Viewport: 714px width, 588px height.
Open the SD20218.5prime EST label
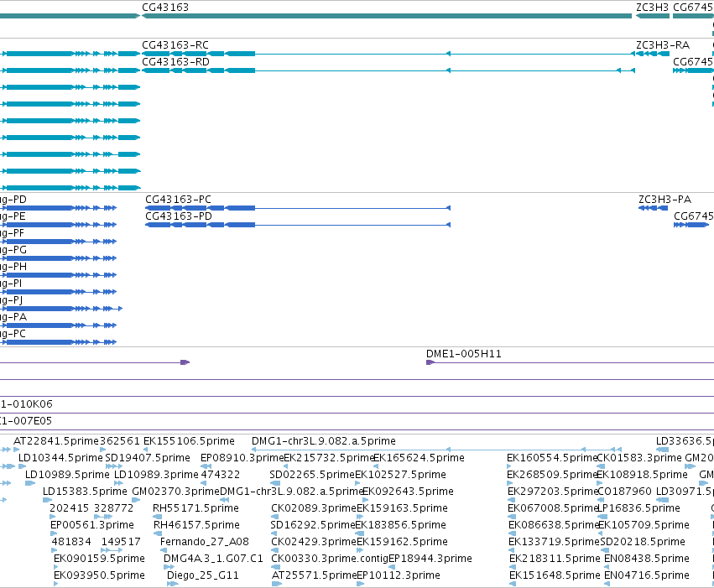[643, 542]
